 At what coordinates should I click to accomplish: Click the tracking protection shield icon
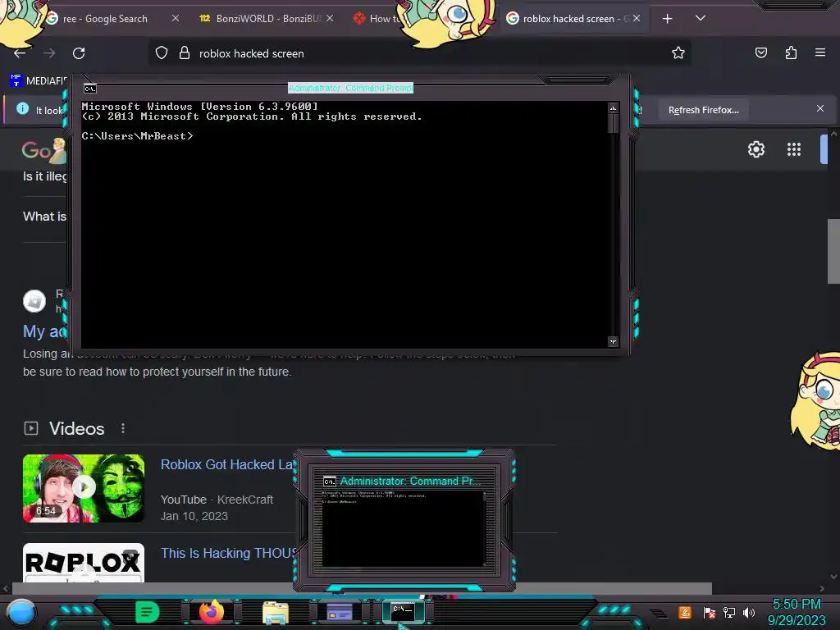coord(162,53)
